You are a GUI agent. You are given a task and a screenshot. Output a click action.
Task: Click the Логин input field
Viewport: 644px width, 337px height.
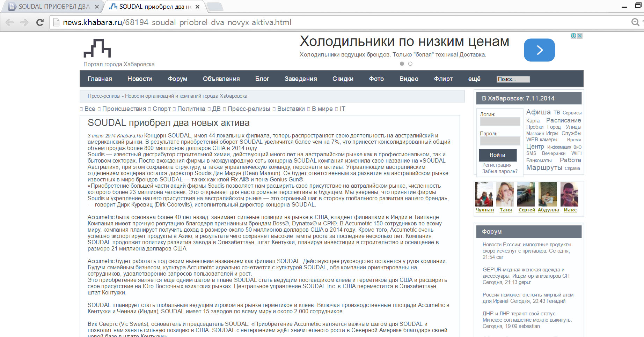[x=500, y=121]
